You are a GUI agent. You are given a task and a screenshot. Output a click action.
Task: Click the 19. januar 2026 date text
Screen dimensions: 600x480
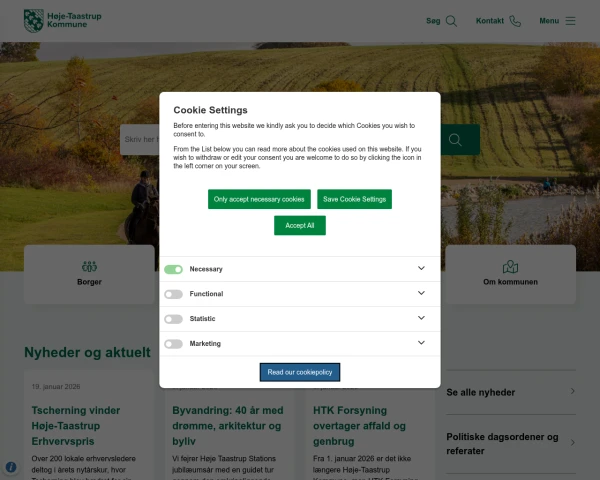(56, 387)
